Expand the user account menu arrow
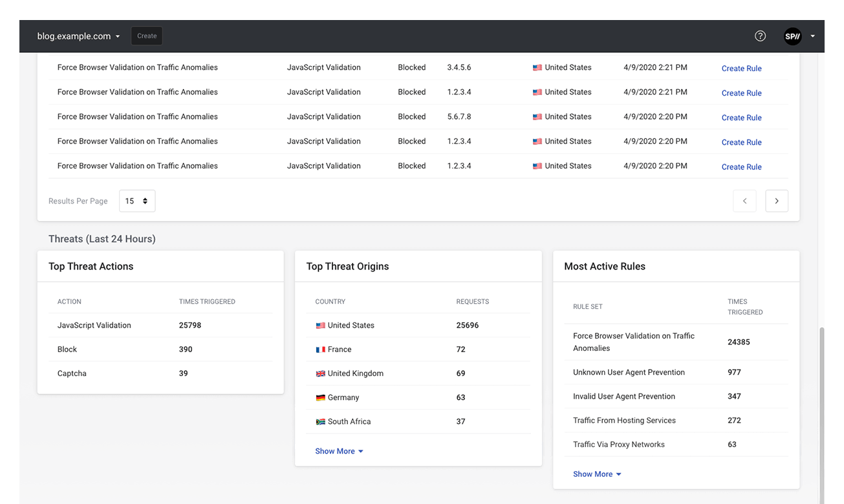The height and width of the screenshot is (504, 844). click(x=812, y=36)
